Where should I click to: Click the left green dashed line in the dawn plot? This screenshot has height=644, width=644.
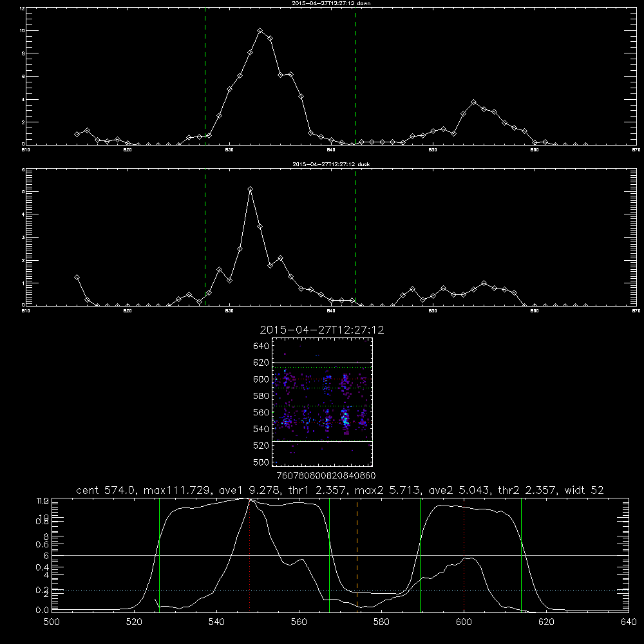205,78
